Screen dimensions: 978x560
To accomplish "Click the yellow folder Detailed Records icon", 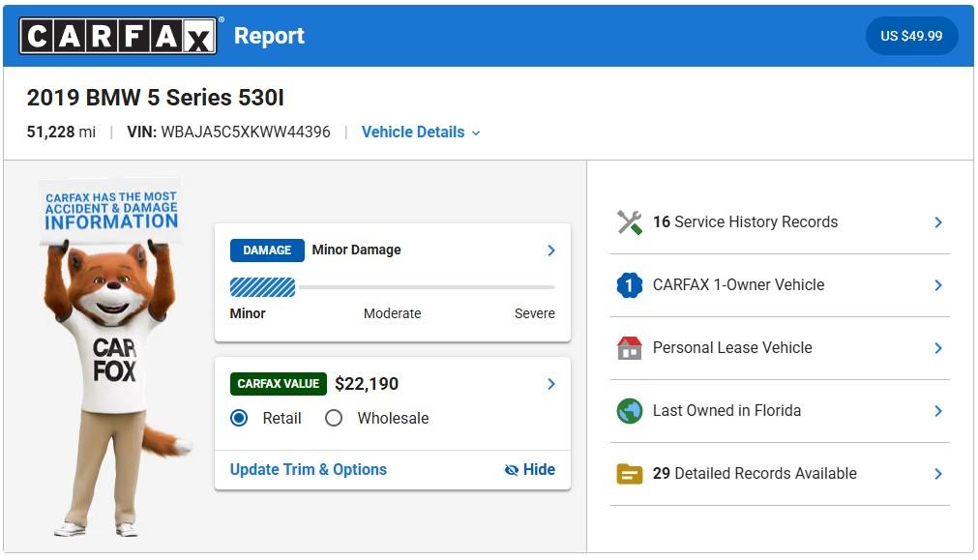I will pyautogui.click(x=630, y=474).
